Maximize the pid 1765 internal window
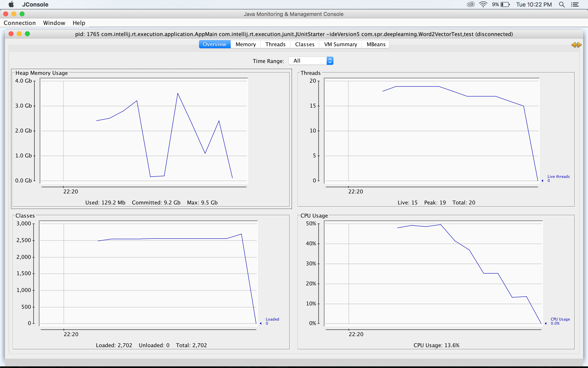This screenshot has height=368, width=588. point(27,34)
